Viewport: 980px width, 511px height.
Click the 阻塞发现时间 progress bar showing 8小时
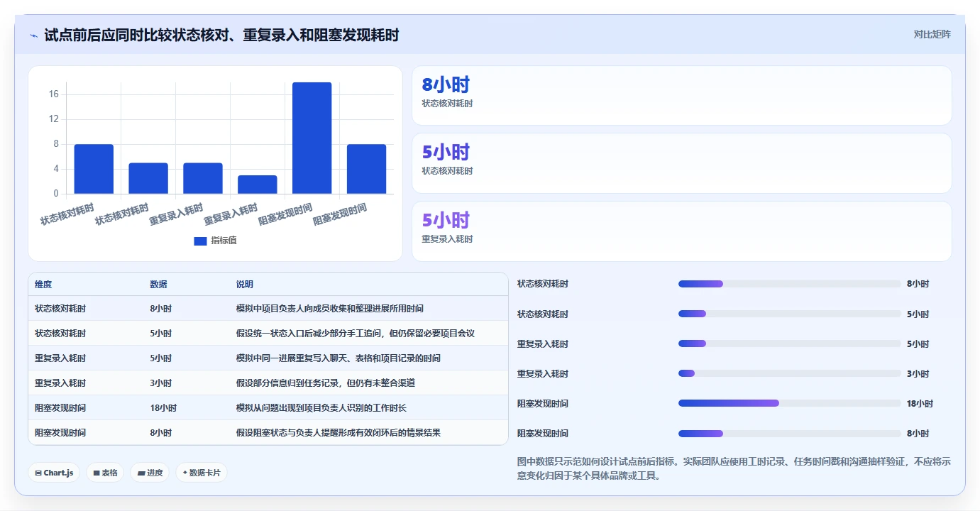click(789, 433)
